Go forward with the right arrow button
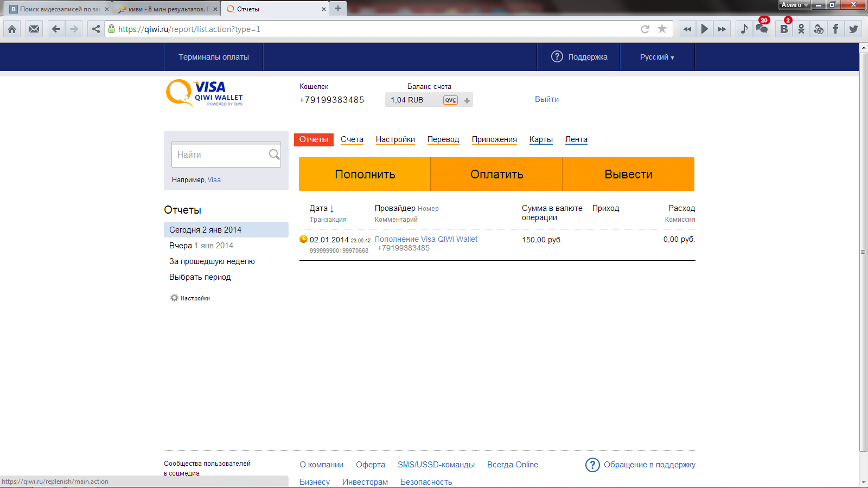This screenshot has width=868, height=488. pos(74,29)
